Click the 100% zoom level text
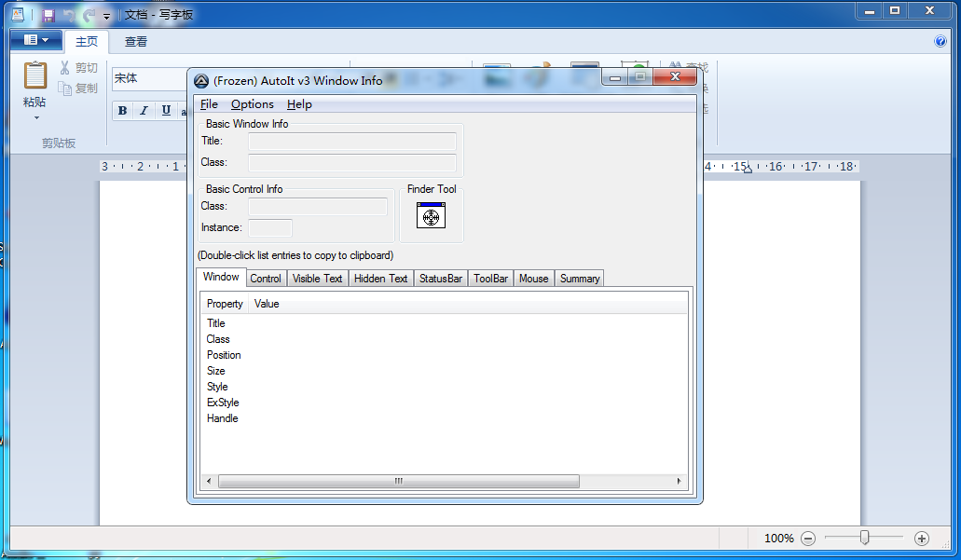Image resolution: width=961 pixels, height=560 pixels. pos(779,539)
